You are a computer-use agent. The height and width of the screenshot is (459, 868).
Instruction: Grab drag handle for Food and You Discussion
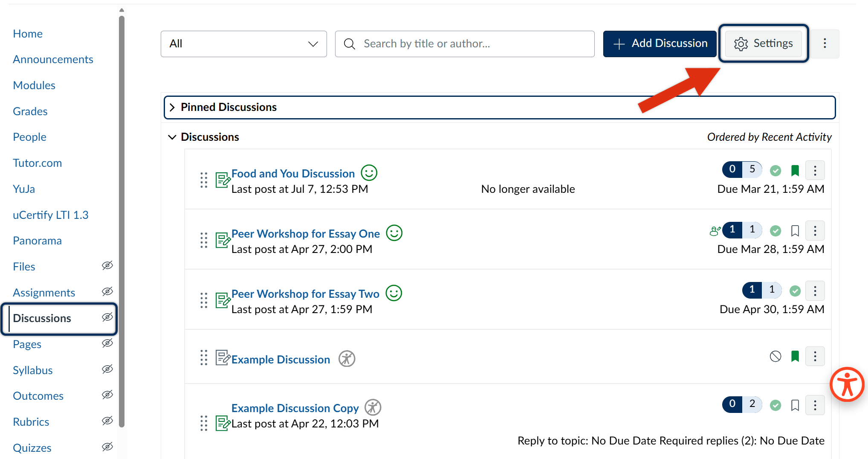click(x=204, y=180)
